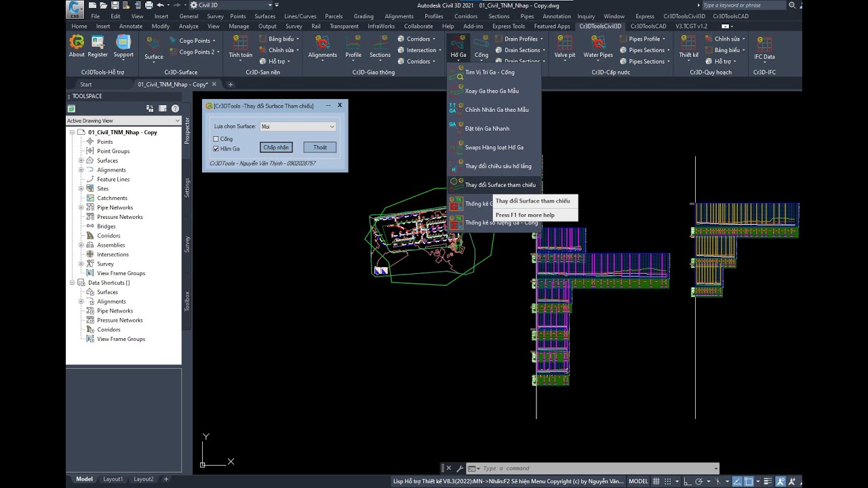Viewport: 868px width, 488px height.
Task: Open Pipes Profile dropdown
Action: (x=664, y=39)
